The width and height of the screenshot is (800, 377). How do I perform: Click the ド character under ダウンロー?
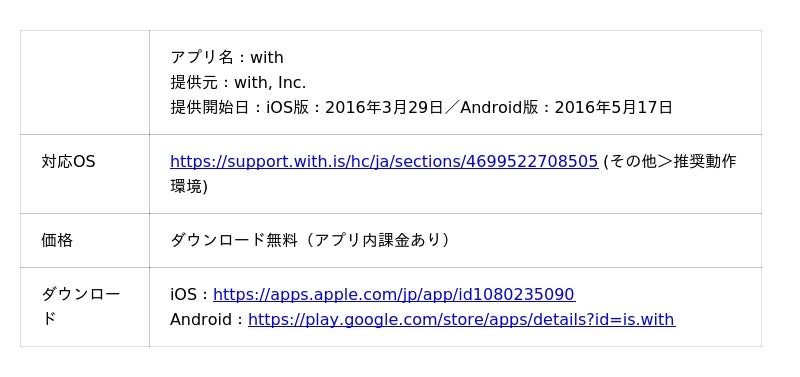[48, 319]
